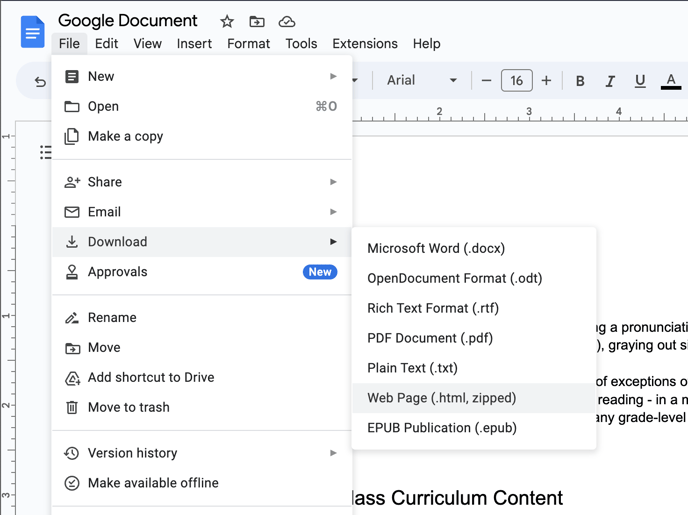Viewport: 688px width, 515px height.
Task: Check the cloud document status icon
Action: [x=287, y=21]
